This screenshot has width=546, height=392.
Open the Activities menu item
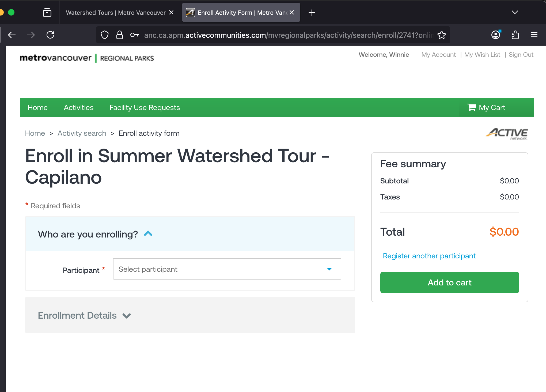click(78, 108)
